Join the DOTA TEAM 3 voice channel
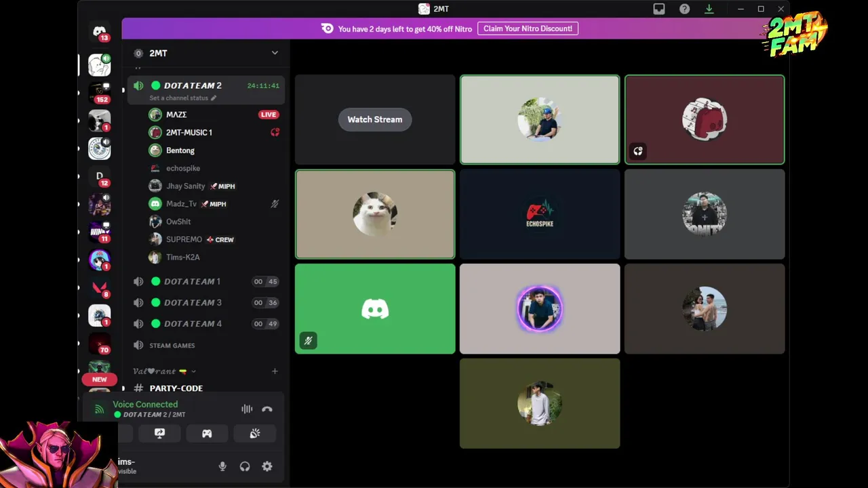 pos(205,302)
